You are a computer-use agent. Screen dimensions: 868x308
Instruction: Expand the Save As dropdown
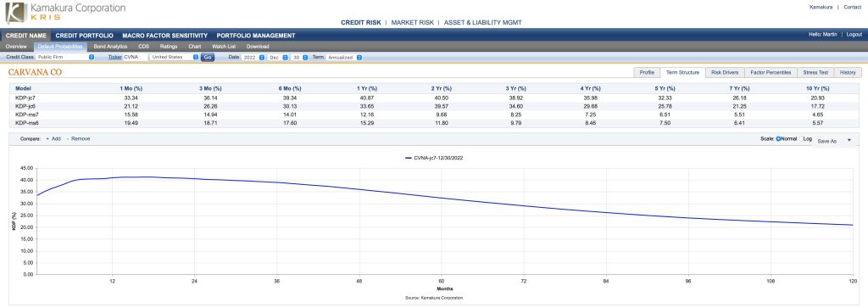pyautogui.click(x=835, y=141)
